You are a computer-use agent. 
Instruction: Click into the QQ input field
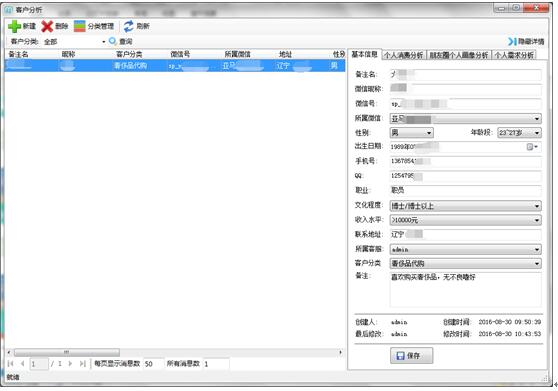[465, 176]
